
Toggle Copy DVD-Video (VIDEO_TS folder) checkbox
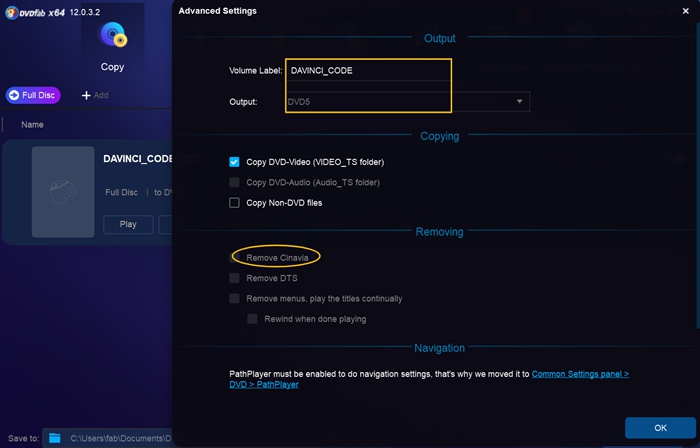234,162
